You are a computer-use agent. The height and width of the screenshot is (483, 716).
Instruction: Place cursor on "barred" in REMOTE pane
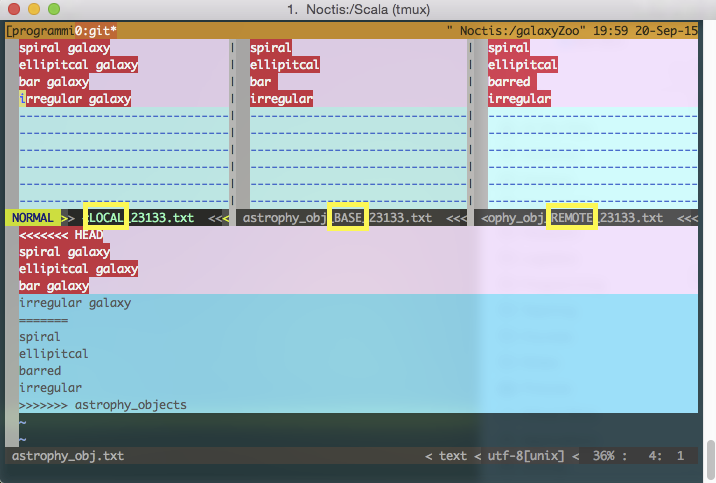tap(510, 82)
